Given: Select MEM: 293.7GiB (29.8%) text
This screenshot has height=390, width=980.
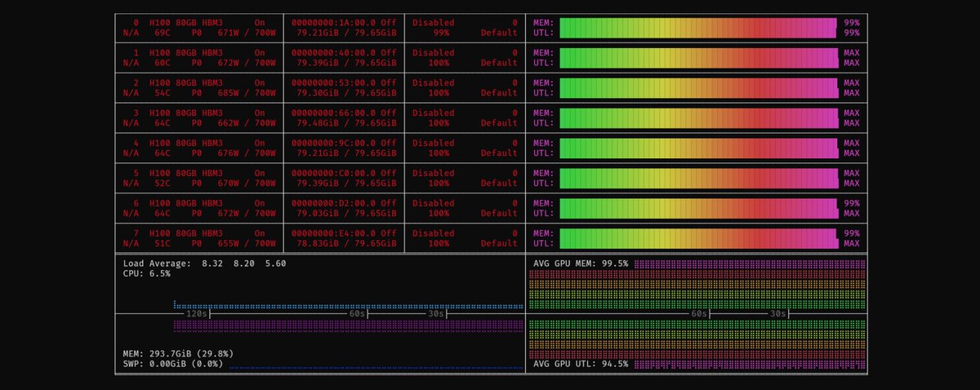Looking at the screenshot, I should (x=178, y=353).
